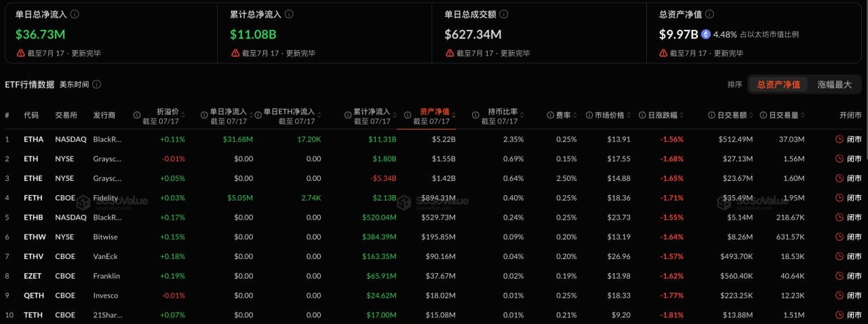Select the 总资产净值 sort tab
Viewport: 868px width, 324px height.
(778, 85)
